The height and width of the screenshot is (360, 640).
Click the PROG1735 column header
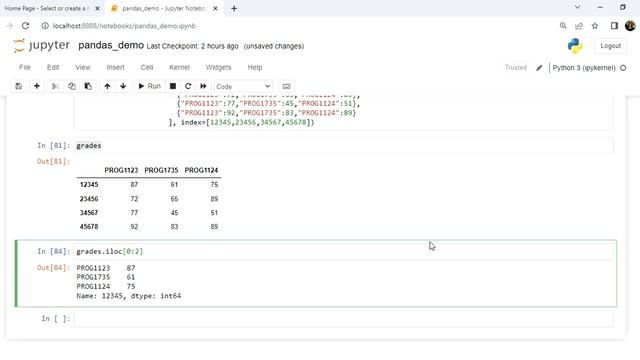pyautogui.click(x=161, y=170)
